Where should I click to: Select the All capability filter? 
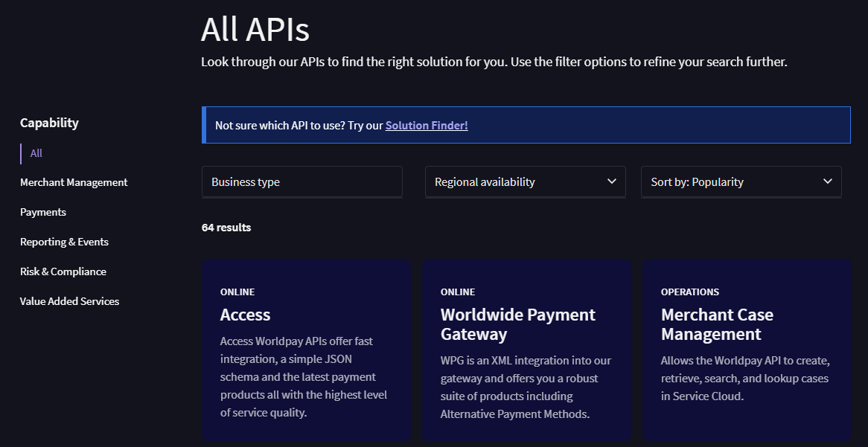[36, 153]
